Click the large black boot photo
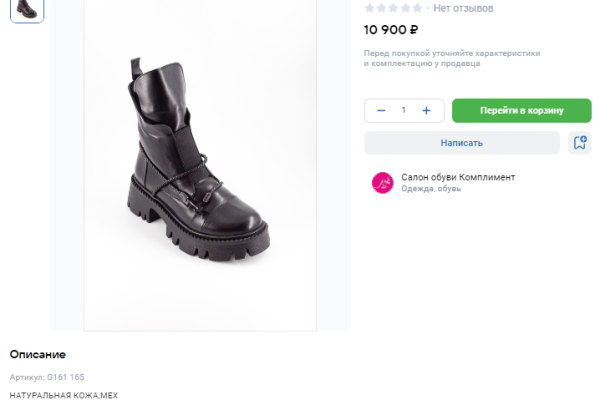The width and height of the screenshot is (600, 400). 200,165
